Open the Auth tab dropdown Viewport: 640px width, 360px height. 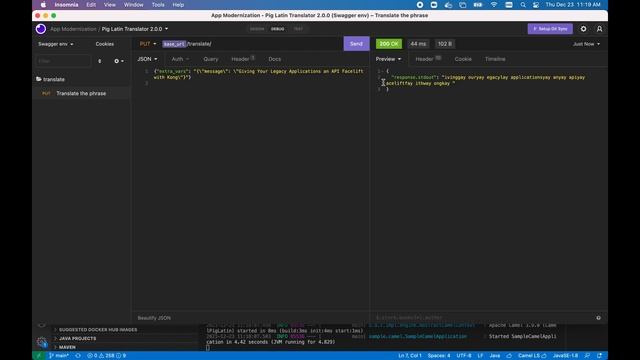tap(180, 59)
